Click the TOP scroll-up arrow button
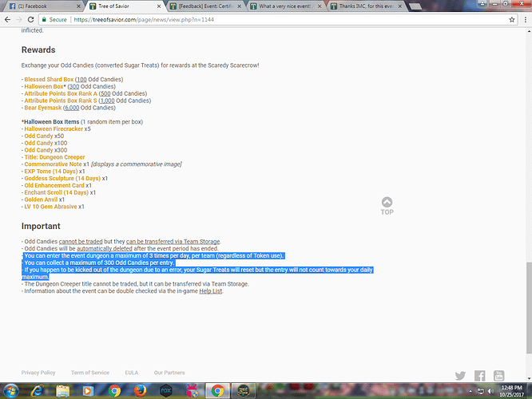532x399 pixels. (387, 206)
